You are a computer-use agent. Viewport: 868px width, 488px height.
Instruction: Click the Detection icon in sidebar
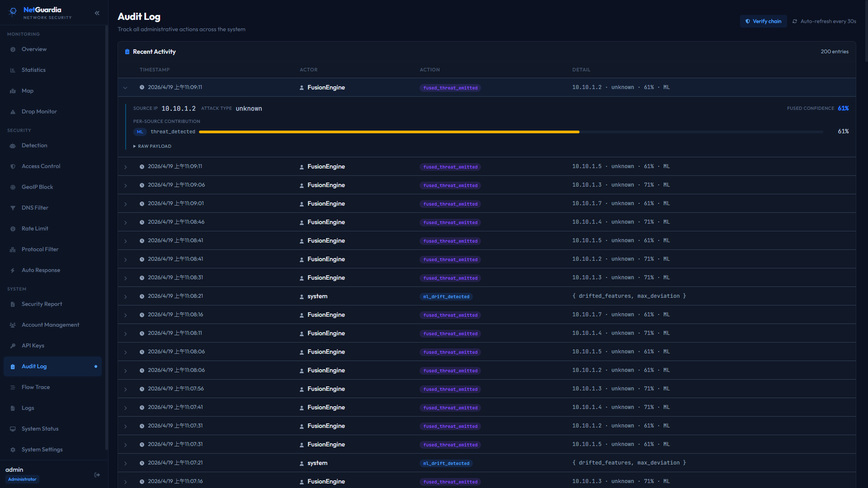pos(13,146)
